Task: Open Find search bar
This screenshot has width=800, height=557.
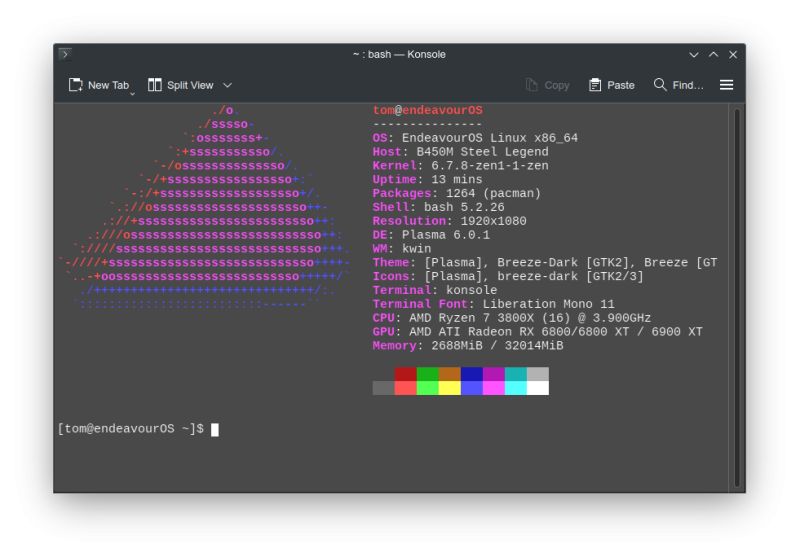Action: 679,85
